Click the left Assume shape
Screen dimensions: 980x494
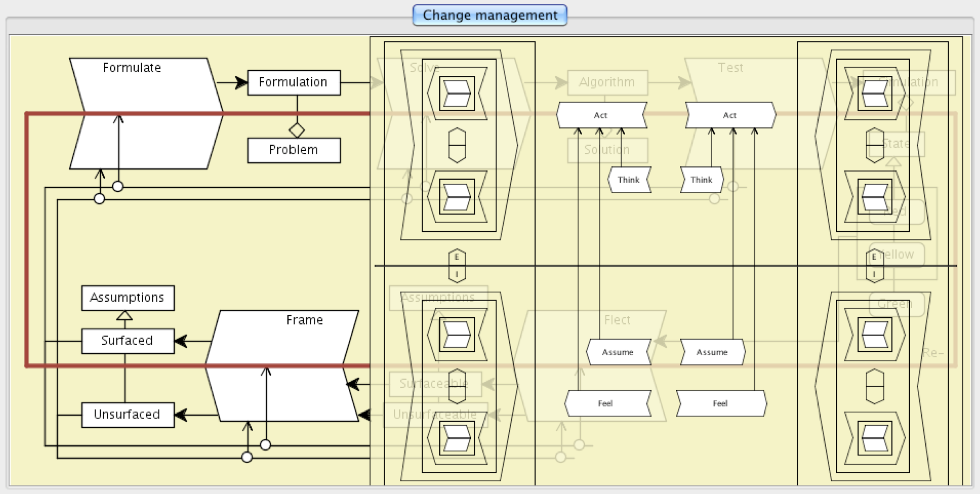coord(618,352)
